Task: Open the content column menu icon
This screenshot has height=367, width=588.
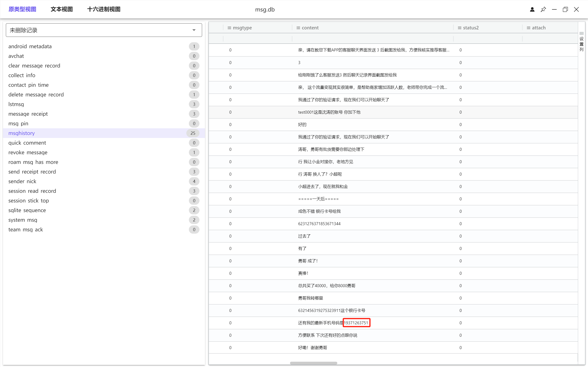Action: (298, 28)
